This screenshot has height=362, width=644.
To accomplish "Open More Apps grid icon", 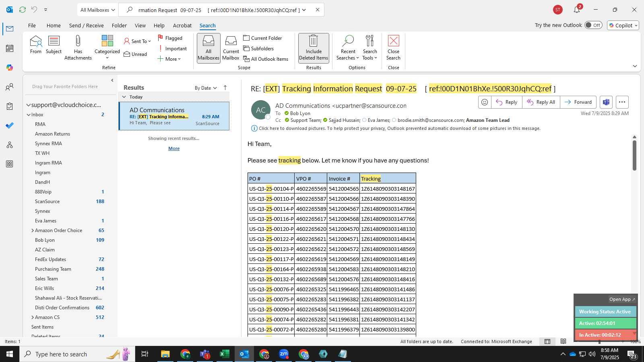I will (10, 164).
